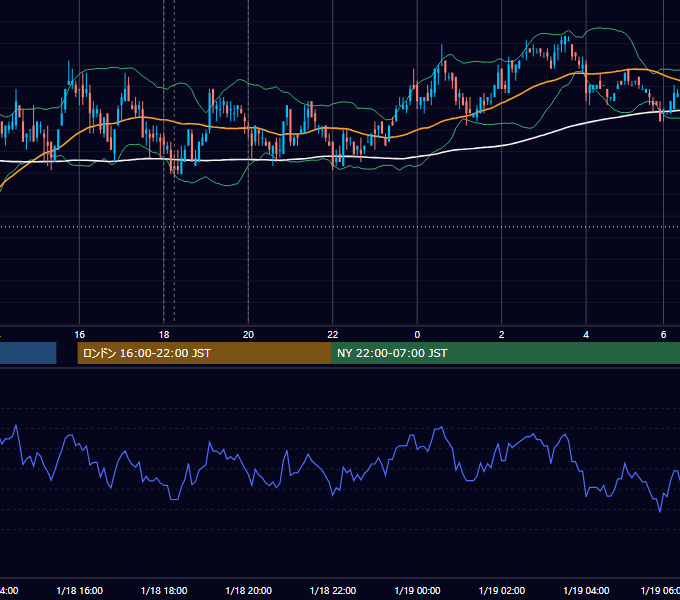The image size is (680, 600).
Task: Click the 1/18 18:00 time label
Action: 164,590
